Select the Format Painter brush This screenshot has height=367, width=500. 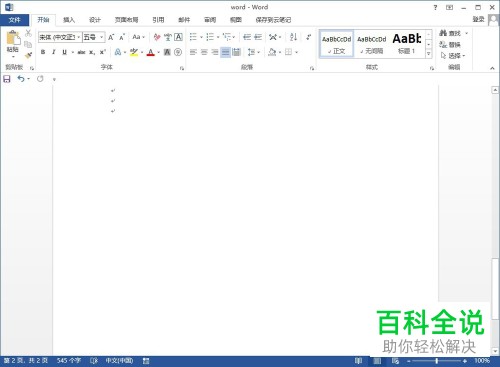pyautogui.click(x=28, y=55)
